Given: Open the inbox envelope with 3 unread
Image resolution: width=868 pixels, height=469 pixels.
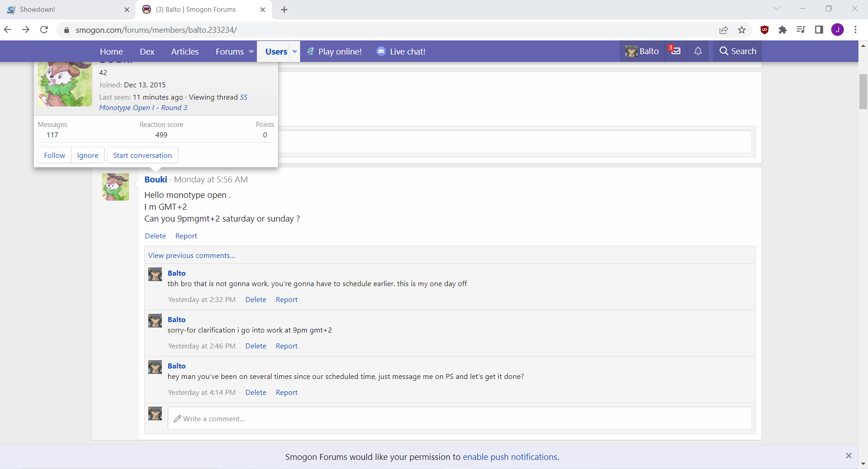Looking at the screenshot, I should [x=675, y=51].
